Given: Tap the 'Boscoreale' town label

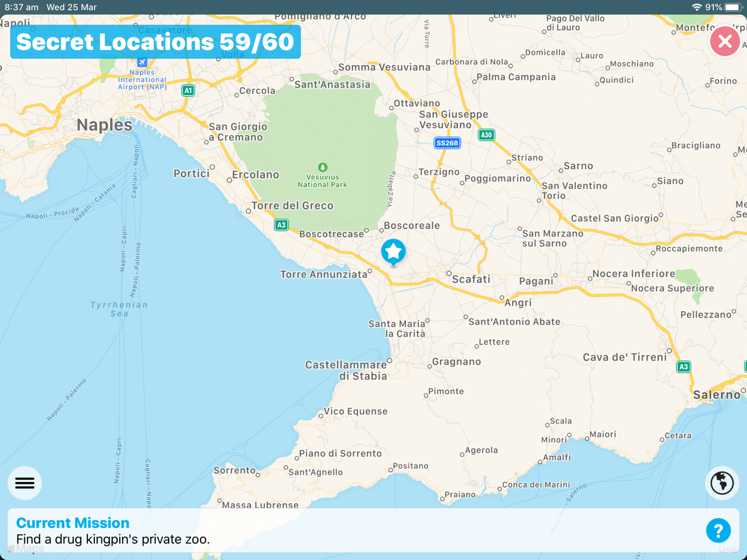Looking at the screenshot, I should click(x=412, y=225).
